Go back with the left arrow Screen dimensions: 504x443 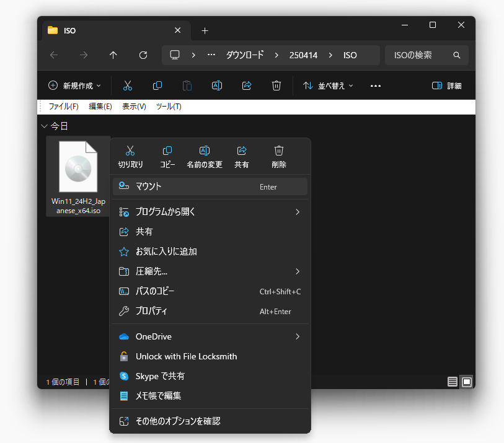click(54, 55)
